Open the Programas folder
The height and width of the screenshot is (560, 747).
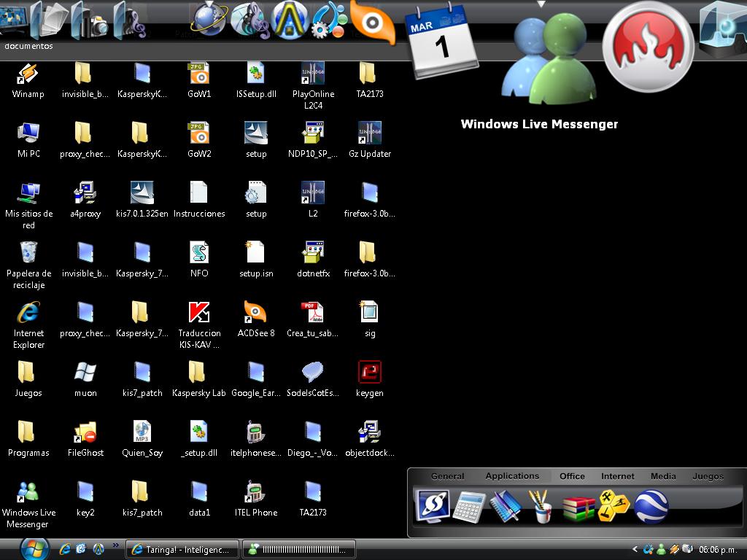click(x=26, y=432)
